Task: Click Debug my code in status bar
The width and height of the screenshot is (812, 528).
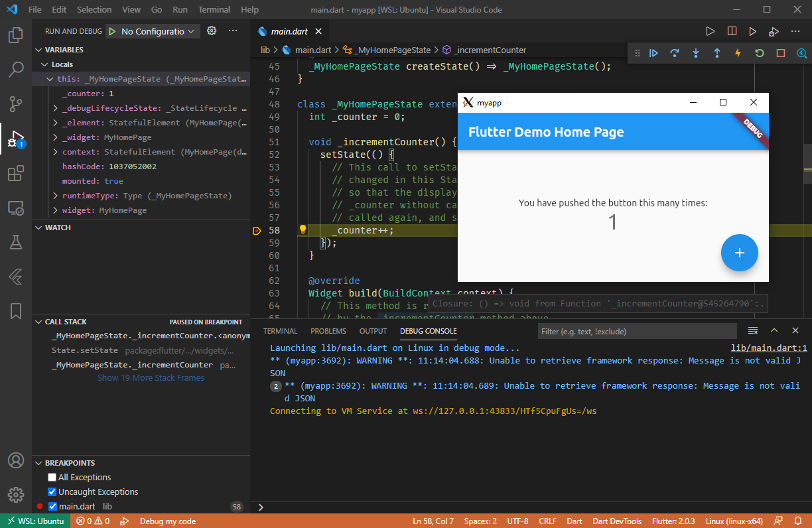Action: pyautogui.click(x=167, y=521)
